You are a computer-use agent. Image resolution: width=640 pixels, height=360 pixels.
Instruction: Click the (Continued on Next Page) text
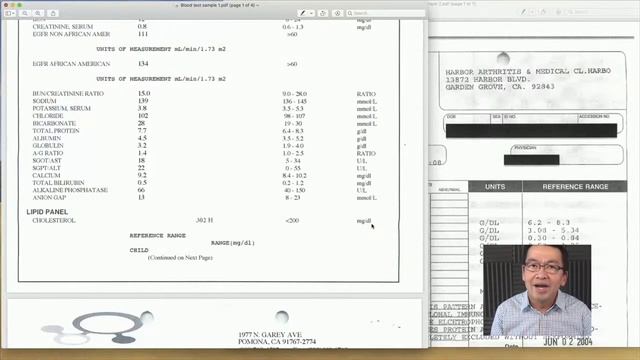180,258
